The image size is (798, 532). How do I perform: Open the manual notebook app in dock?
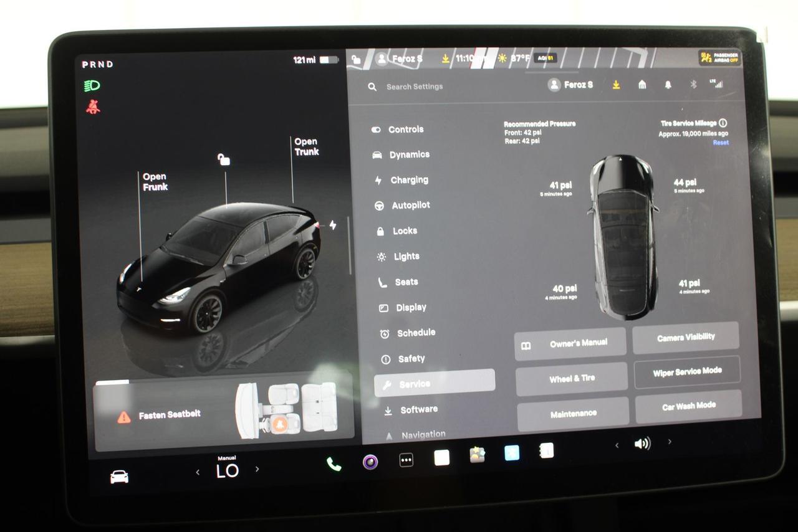click(x=547, y=450)
